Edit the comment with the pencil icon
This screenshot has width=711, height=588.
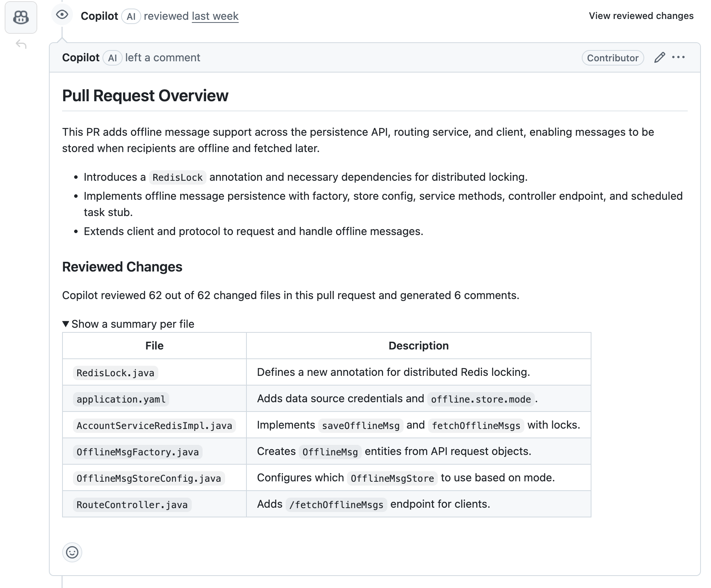pyautogui.click(x=659, y=58)
